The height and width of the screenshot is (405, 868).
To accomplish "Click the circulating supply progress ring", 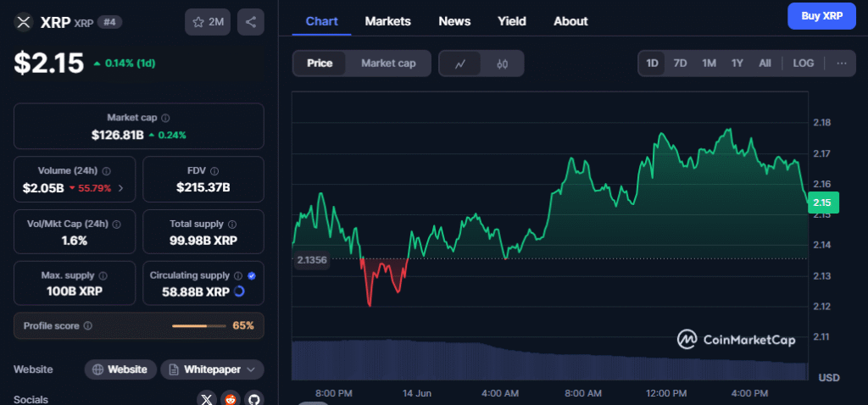I will point(239,291).
